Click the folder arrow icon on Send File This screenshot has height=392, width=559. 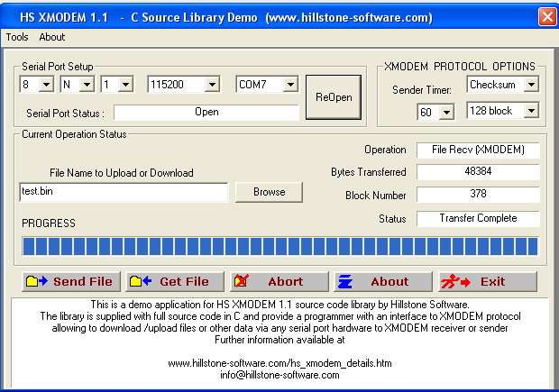tap(37, 281)
